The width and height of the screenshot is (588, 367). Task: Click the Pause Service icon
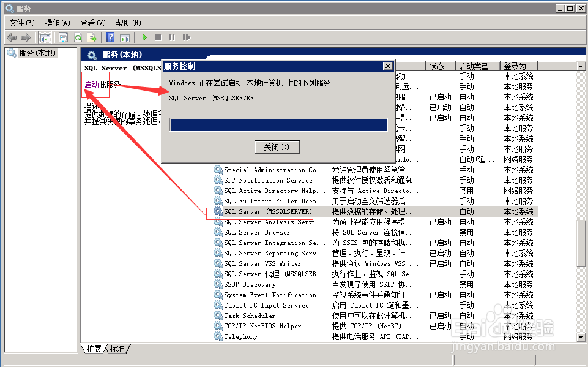[172, 37]
